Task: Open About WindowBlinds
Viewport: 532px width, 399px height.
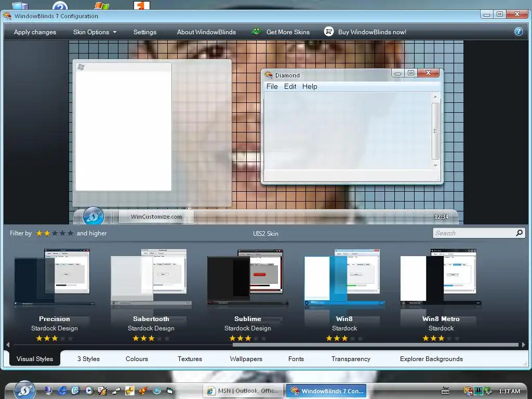Action: pos(206,32)
